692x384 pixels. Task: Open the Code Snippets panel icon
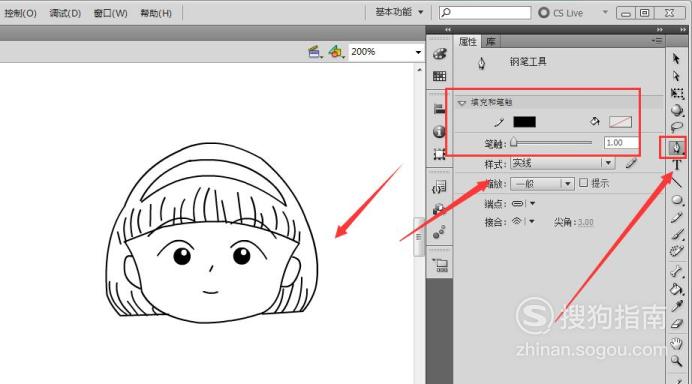click(x=439, y=187)
